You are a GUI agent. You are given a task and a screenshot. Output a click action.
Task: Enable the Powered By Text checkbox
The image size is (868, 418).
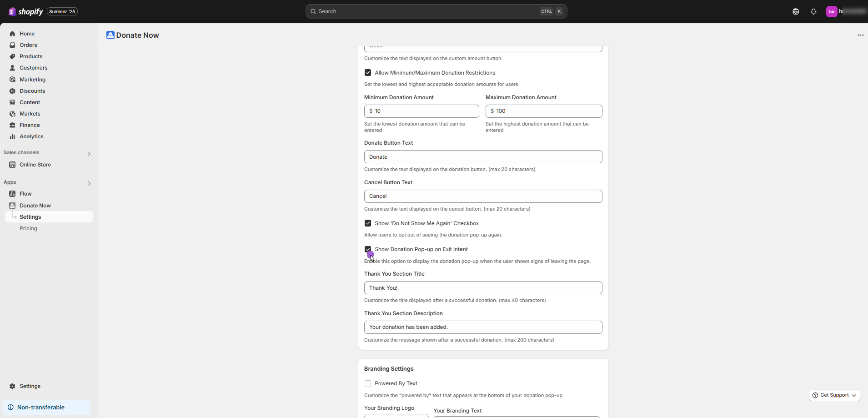[368, 384]
